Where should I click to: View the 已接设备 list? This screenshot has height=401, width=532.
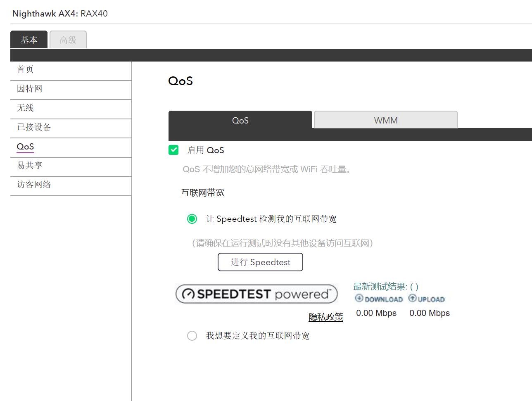pos(33,127)
